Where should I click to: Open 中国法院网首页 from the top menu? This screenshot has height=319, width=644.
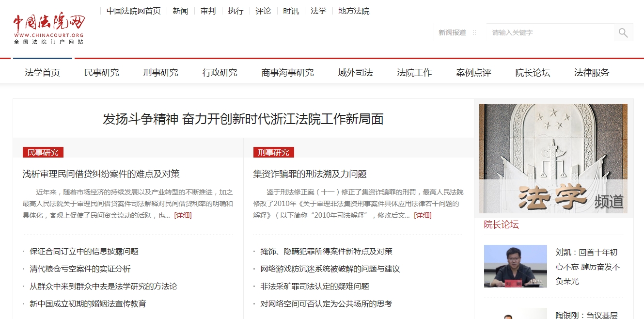click(x=133, y=11)
